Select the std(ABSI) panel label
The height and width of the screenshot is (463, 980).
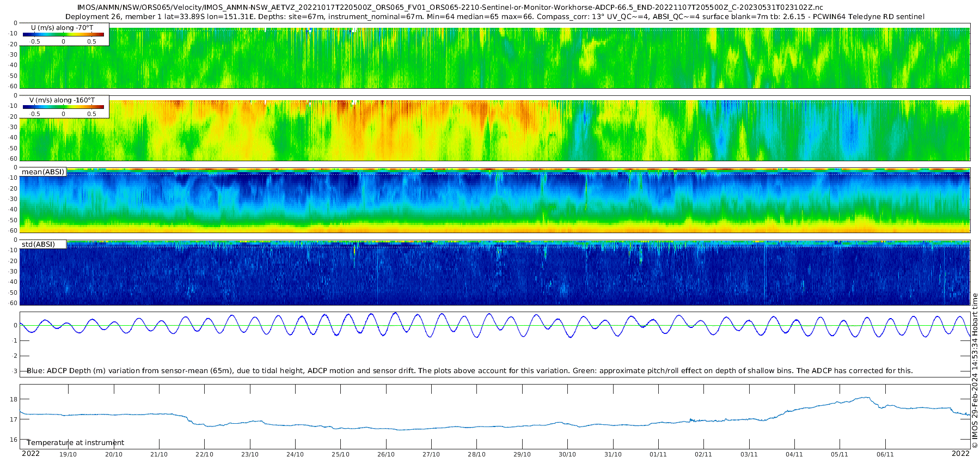(43, 244)
